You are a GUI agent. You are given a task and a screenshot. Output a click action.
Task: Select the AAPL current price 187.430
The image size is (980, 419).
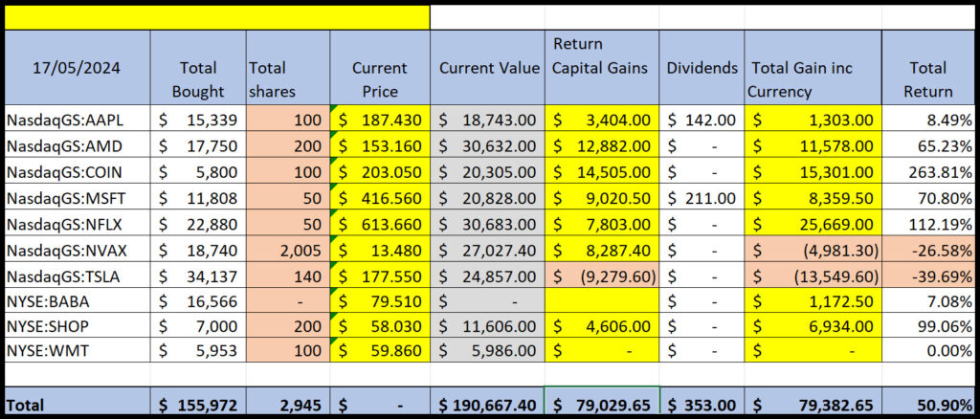pos(379,118)
